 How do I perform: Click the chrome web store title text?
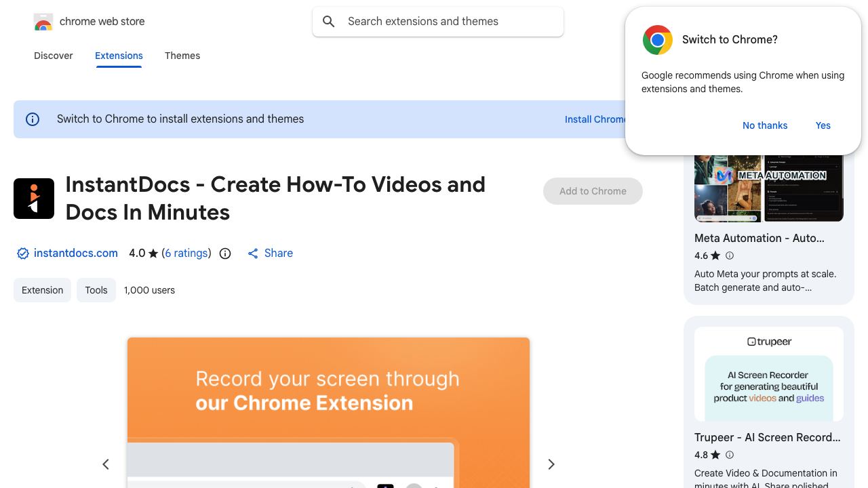[102, 22]
